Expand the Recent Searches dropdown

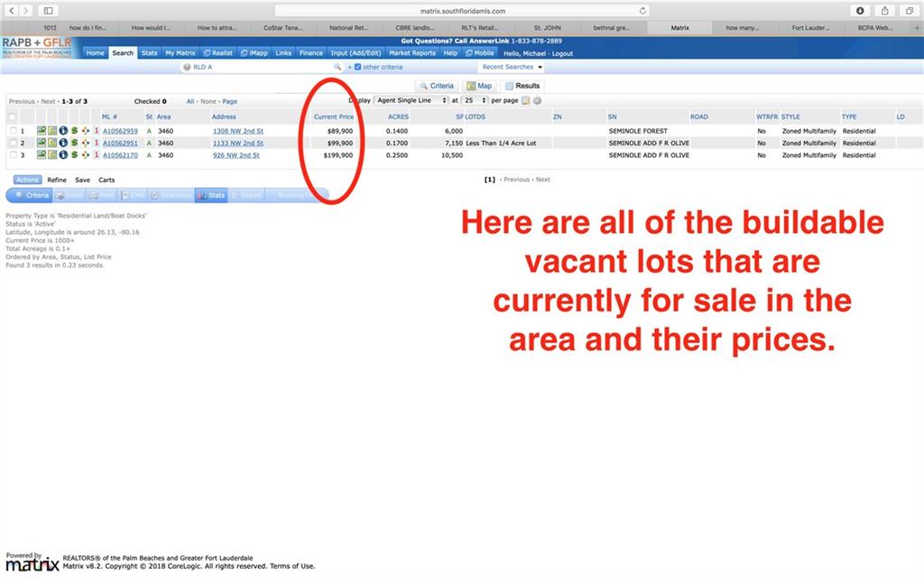point(512,67)
